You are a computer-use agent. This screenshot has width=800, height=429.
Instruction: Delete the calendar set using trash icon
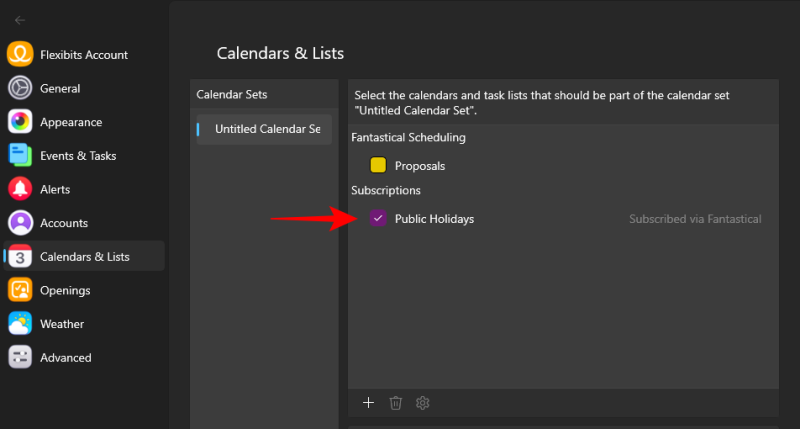[396, 402]
